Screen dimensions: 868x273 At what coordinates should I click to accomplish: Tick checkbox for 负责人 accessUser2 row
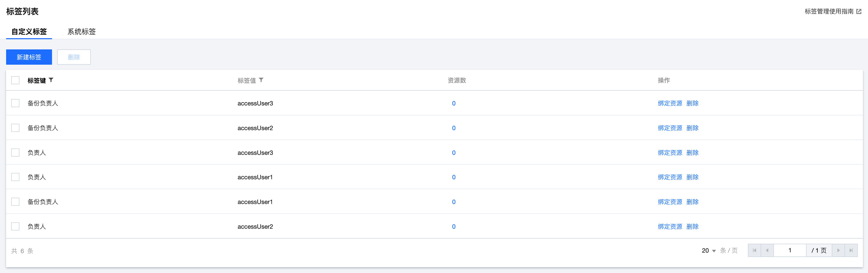point(16,227)
